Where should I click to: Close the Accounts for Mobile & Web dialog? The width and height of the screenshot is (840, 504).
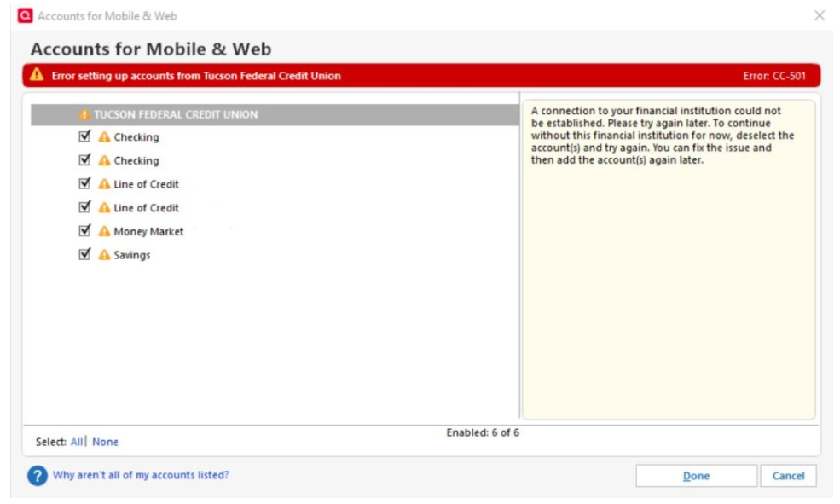(820, 15)
